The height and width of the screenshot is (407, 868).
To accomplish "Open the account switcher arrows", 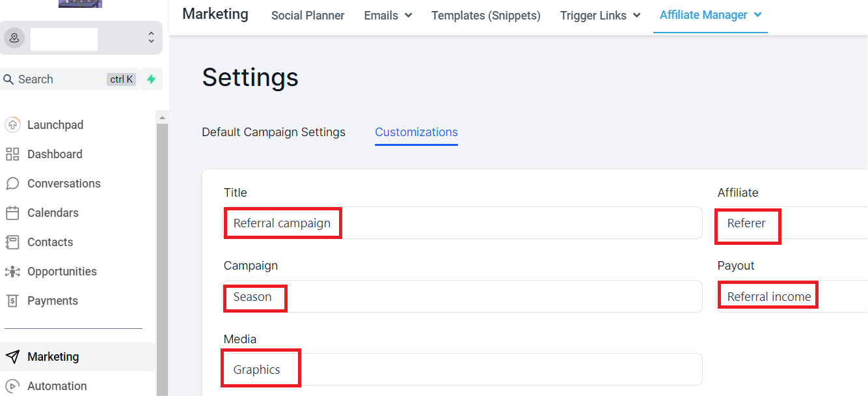I will tap(151, 38).
